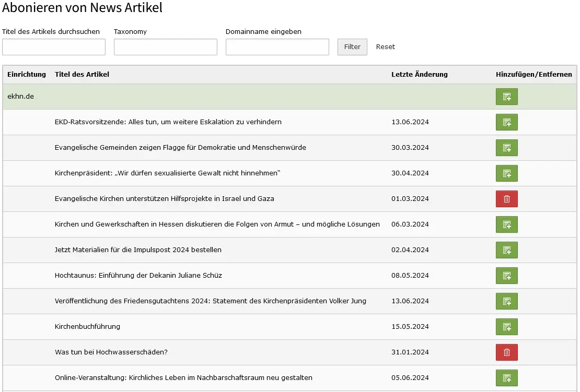Click the date 15.05.2024
This screenshot has height=392, width=580.
tap(410, 327)
